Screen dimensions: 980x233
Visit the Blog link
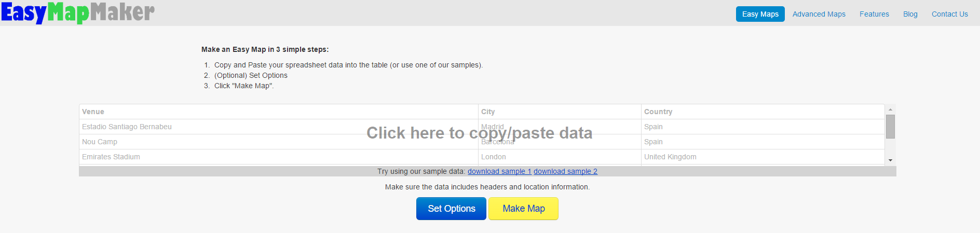[x=910, y=14]
